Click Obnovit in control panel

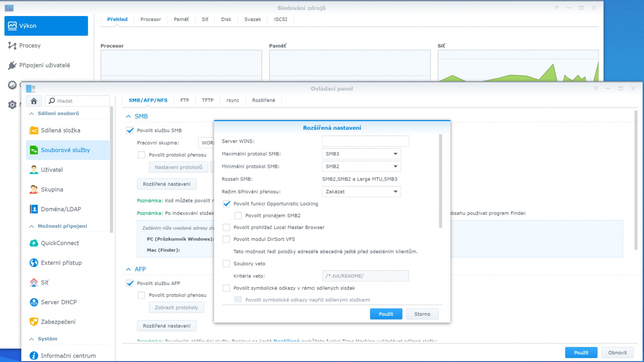pyautogui.click(x=617, y=352)
